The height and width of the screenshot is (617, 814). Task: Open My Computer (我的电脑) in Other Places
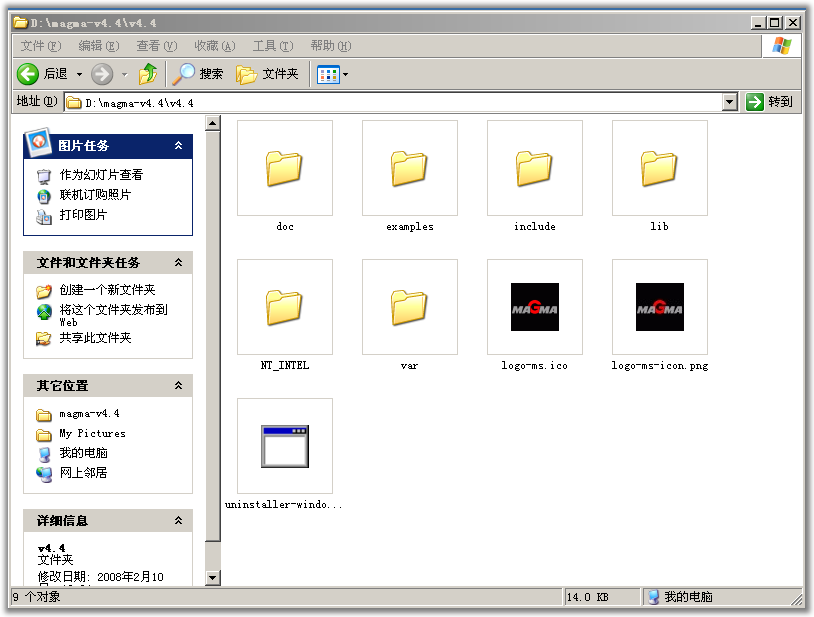83,453
